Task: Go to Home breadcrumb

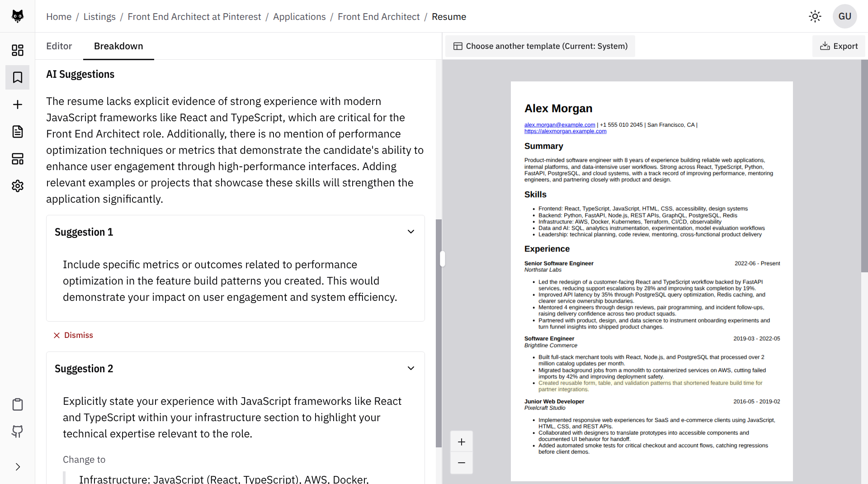Action: (59, 17)
